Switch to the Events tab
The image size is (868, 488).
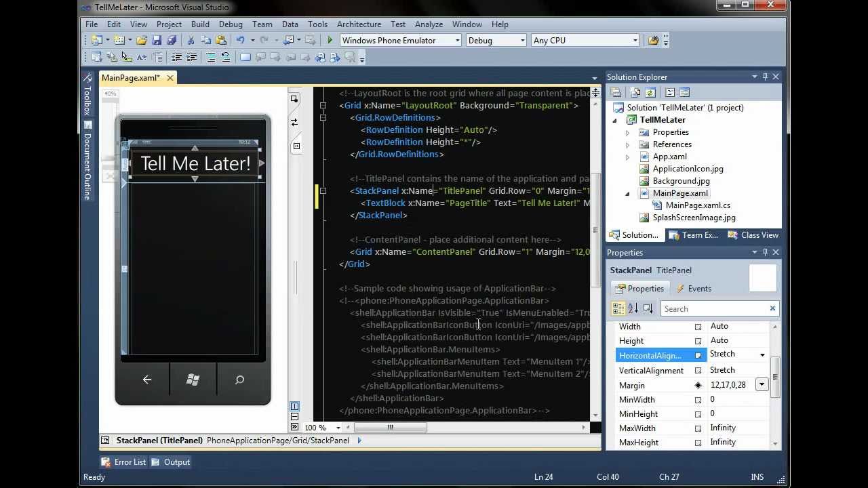(693, 289)
